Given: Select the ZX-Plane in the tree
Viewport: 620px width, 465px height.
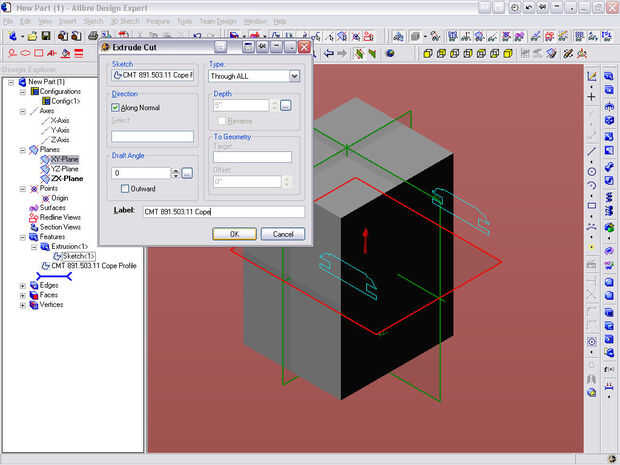Looking at the screenshot, I should pyautogui.click(x=66, y=179).
